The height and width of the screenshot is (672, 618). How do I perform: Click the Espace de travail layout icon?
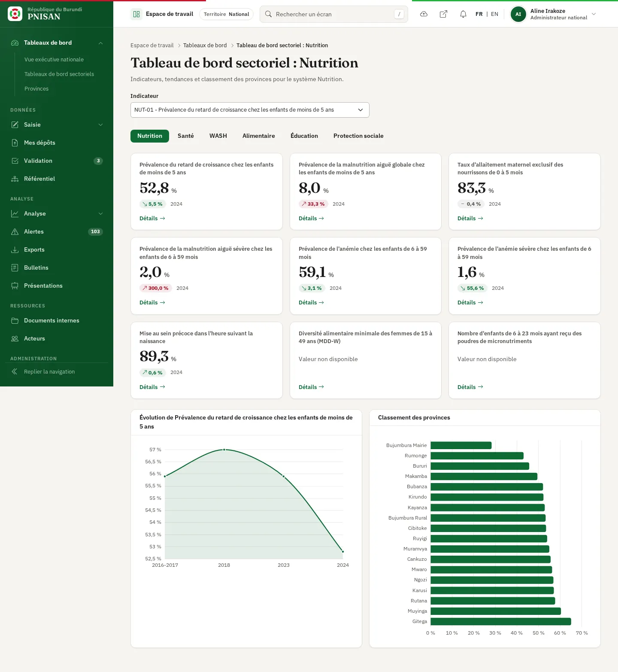[136, 14]
